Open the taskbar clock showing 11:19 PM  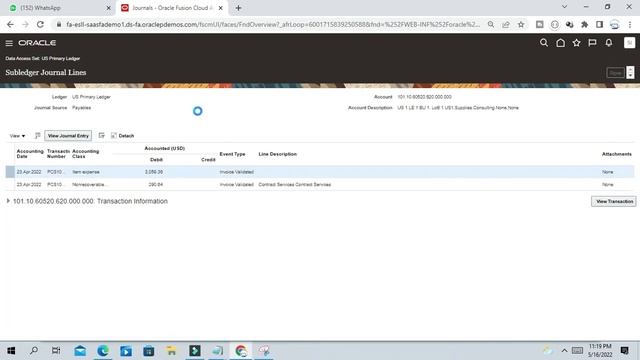pyautogui.click(x=600, y=351)
